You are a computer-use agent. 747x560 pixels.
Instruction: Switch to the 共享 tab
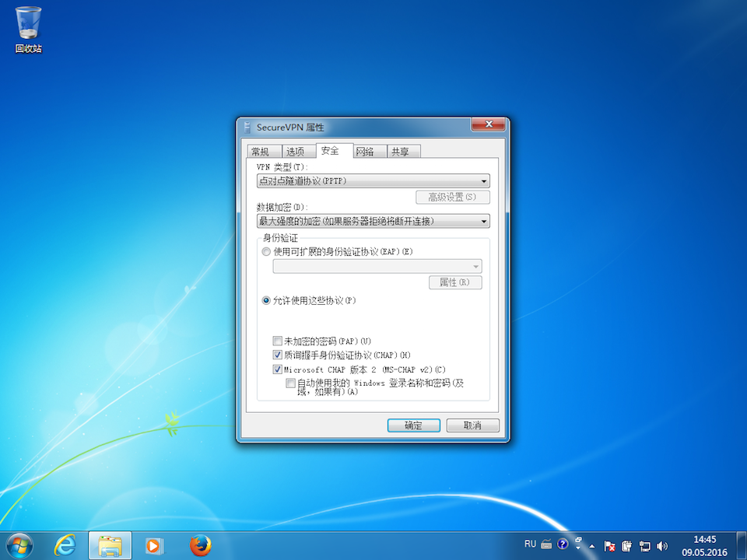coord(404,152)
